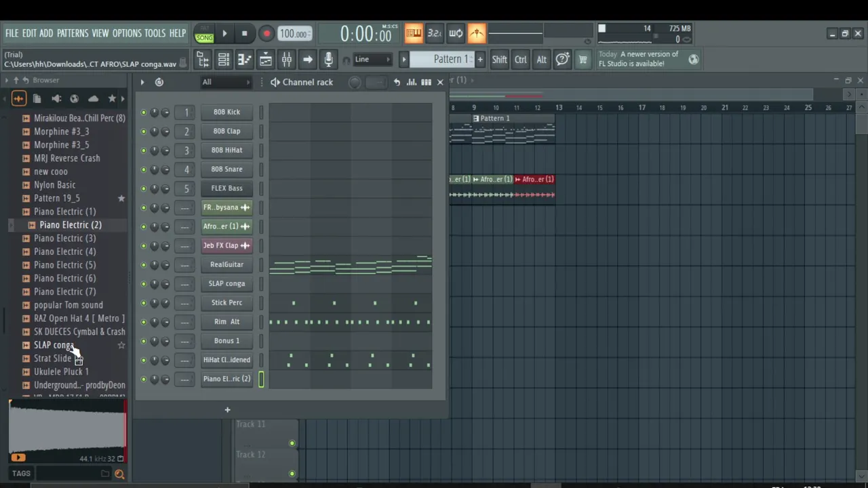Click the arrow tempo tapper icon
Viewport: 868px width, 488px height.
(308, 60)
